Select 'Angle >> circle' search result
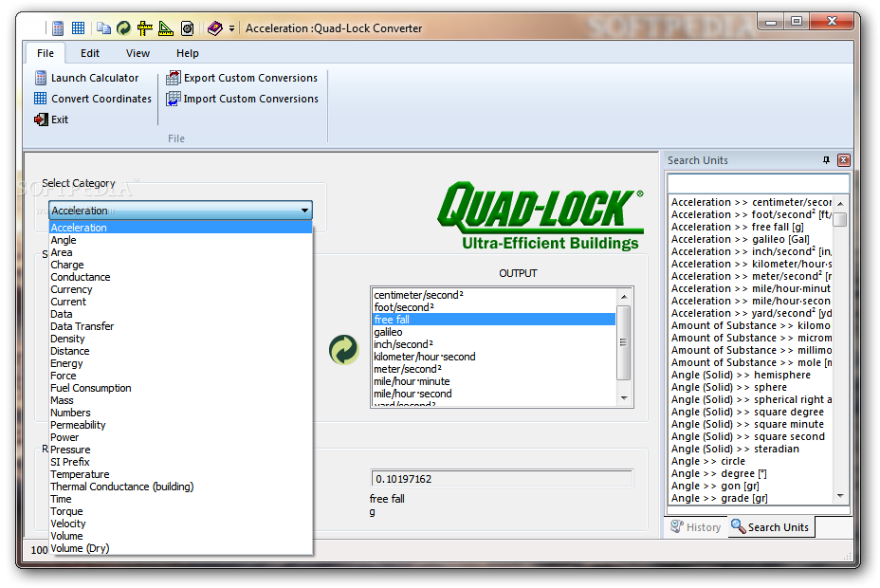The width and height of the screenshot is (880, 588). (x=751, y=462)
